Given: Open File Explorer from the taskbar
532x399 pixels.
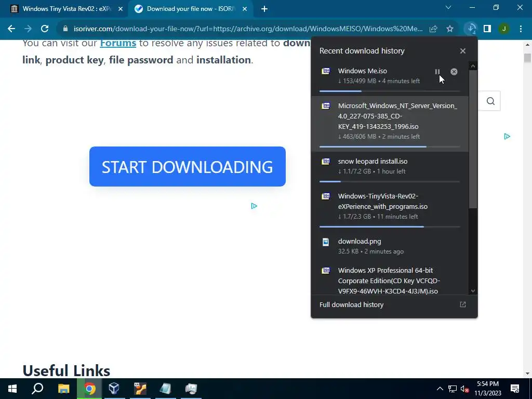Looking at the screenshot, I should (x=63, y=389).
